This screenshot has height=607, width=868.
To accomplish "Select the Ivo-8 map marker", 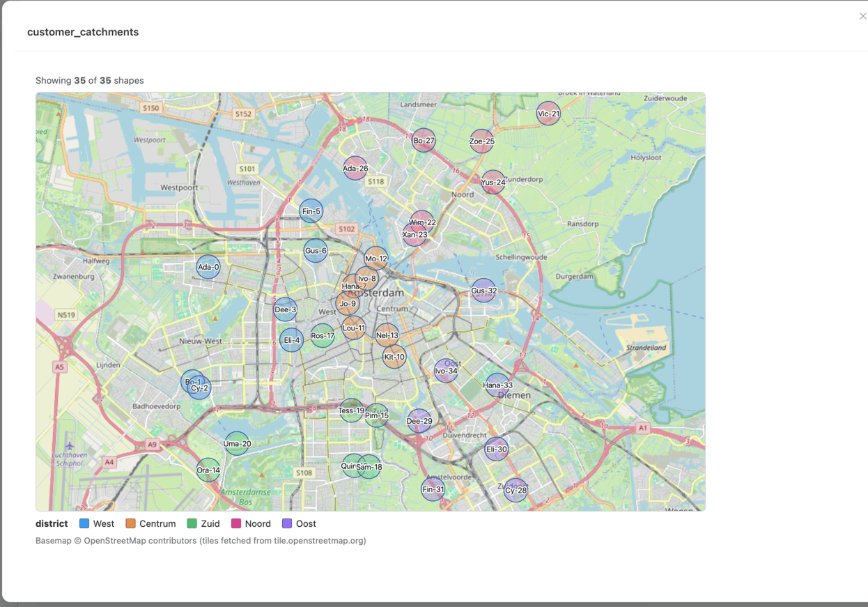I will point(367,278).
